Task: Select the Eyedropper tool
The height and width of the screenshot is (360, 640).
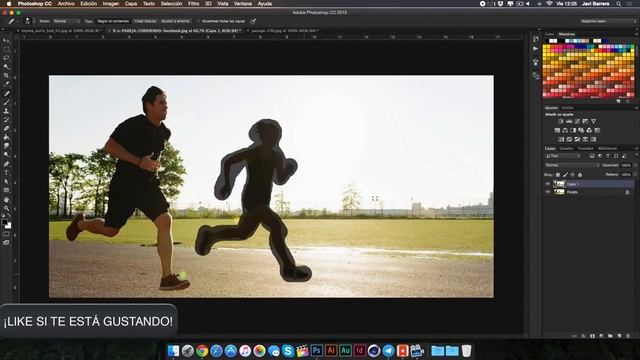Action: point(6,84)
